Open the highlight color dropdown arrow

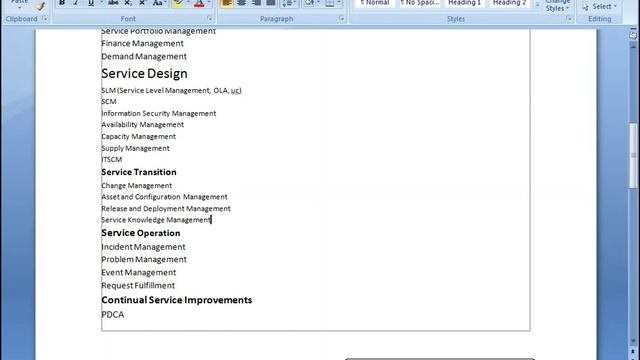click(x=188, y=3)
